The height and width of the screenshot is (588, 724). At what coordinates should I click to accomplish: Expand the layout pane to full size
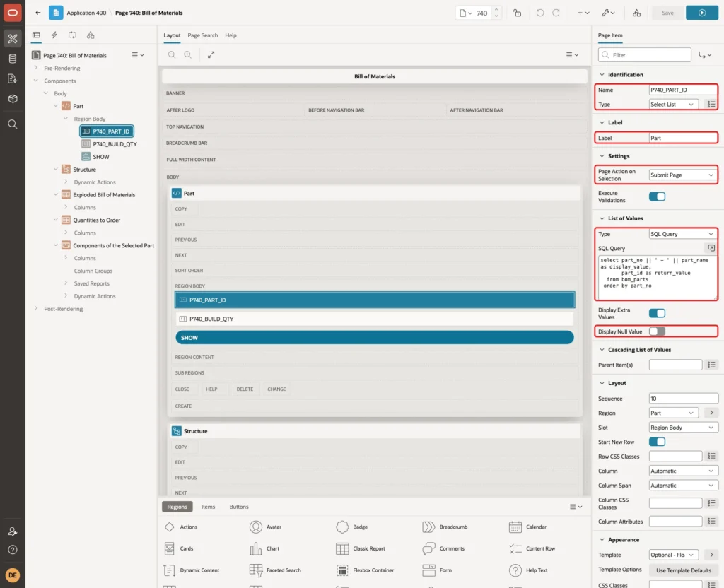point(211,54)
